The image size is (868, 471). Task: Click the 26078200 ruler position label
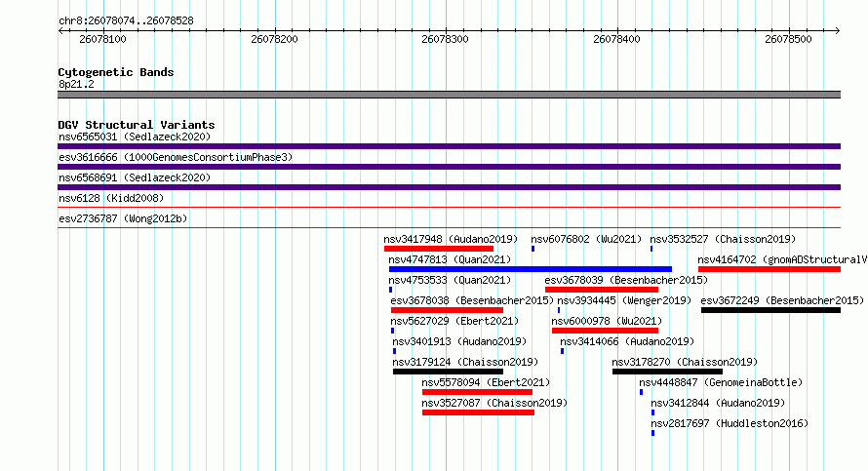(x=275, y=39)
